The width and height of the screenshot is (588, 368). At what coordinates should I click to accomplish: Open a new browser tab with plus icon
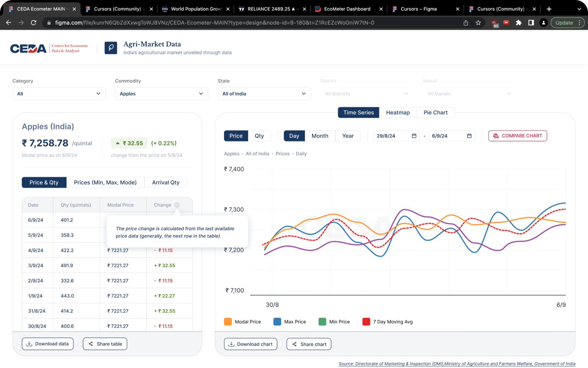(x=549, y=9)
